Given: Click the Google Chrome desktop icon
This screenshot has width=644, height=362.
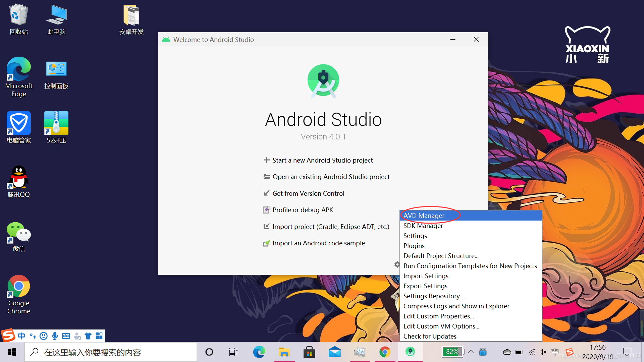Looking at the screenshot, I should click(19, 290).
